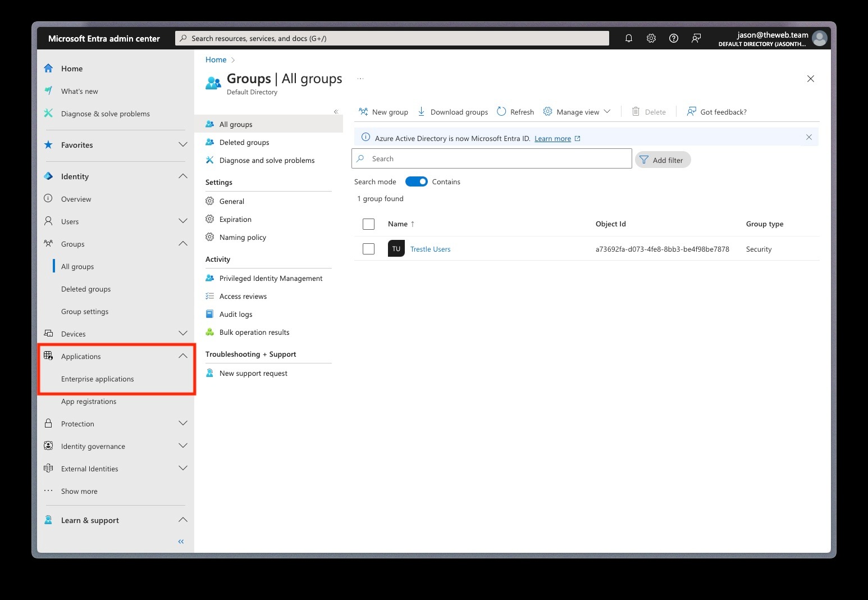Viewport: 868px width, 600px height.
Task: Open the notifications bell icon
Action: click(629, 38)
